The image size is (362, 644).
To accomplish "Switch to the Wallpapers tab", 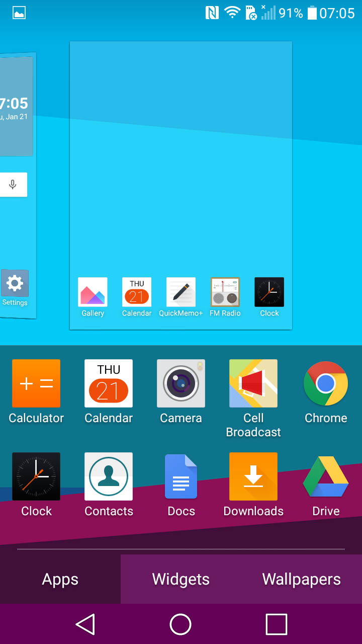I will pos(302,579).
